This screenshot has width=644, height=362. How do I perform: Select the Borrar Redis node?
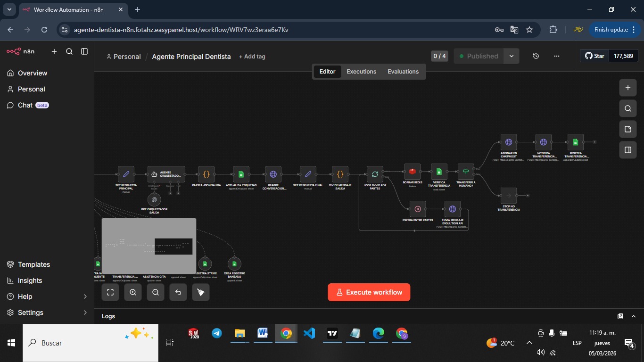point(412,172)
